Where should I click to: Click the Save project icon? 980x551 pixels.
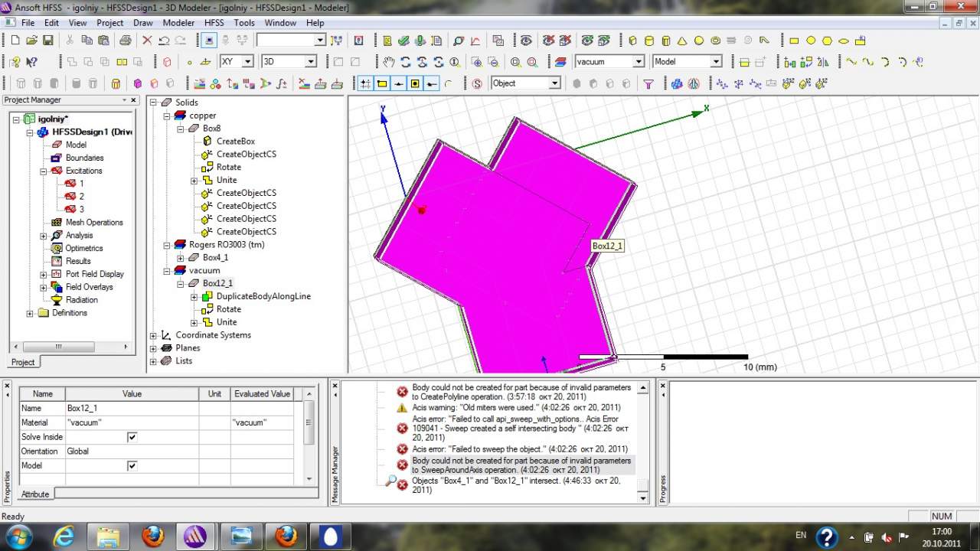point(48,41)
